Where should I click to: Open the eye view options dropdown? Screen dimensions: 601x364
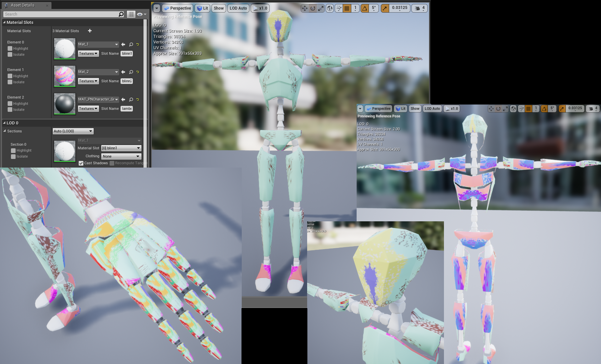(x=141, y=14)
